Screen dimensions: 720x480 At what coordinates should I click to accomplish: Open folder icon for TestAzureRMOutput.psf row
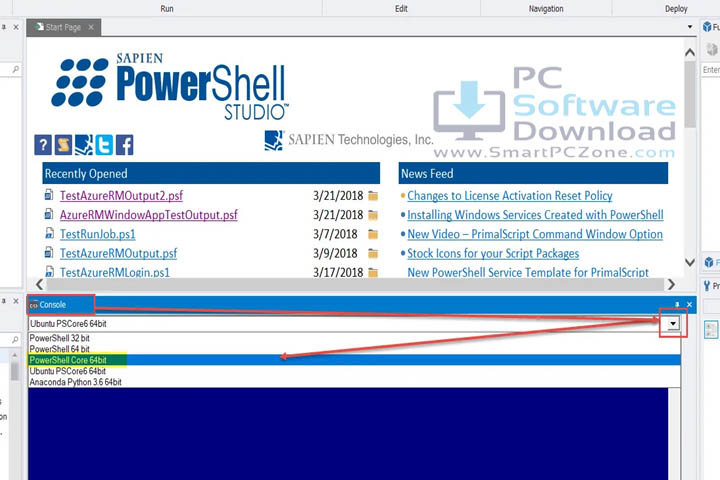click(373, 254)
